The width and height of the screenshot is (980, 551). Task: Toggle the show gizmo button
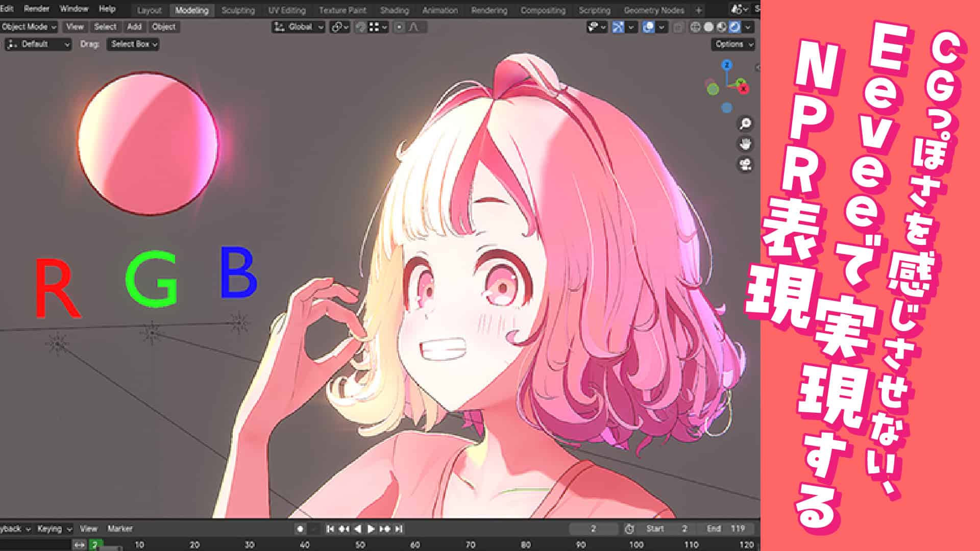(x=618, y=27)
